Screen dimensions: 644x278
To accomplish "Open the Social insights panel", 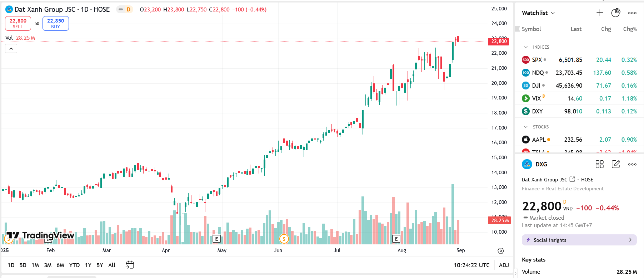I will click(x=579, y=240).
